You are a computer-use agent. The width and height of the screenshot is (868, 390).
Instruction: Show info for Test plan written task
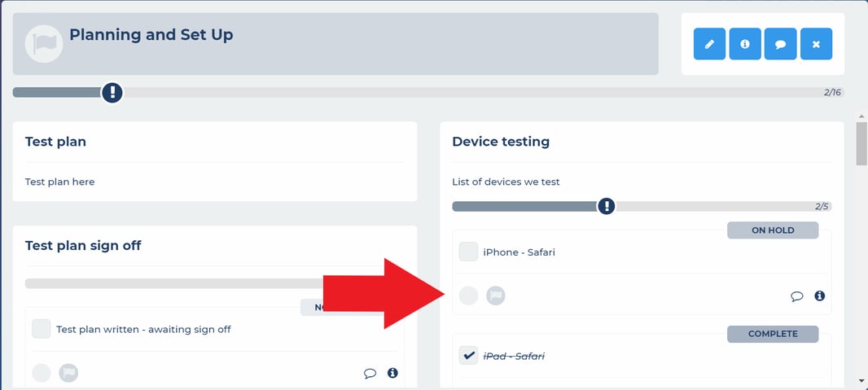(392, 373)
